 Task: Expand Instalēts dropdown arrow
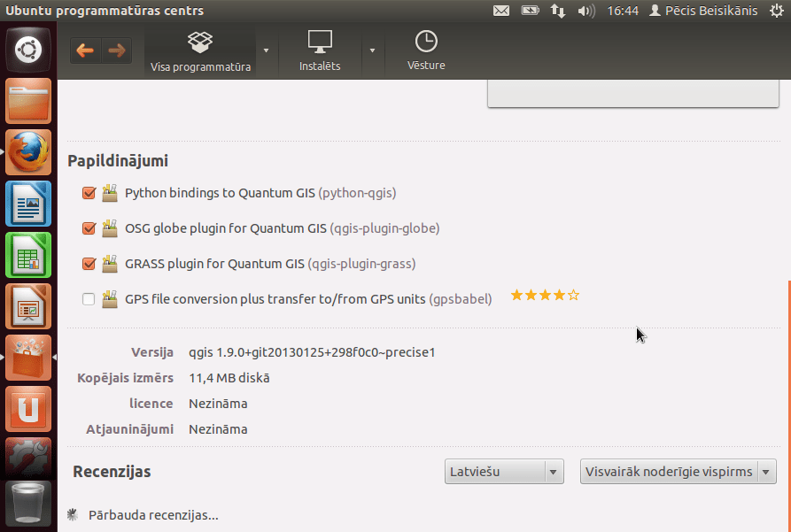pos(372,50)
